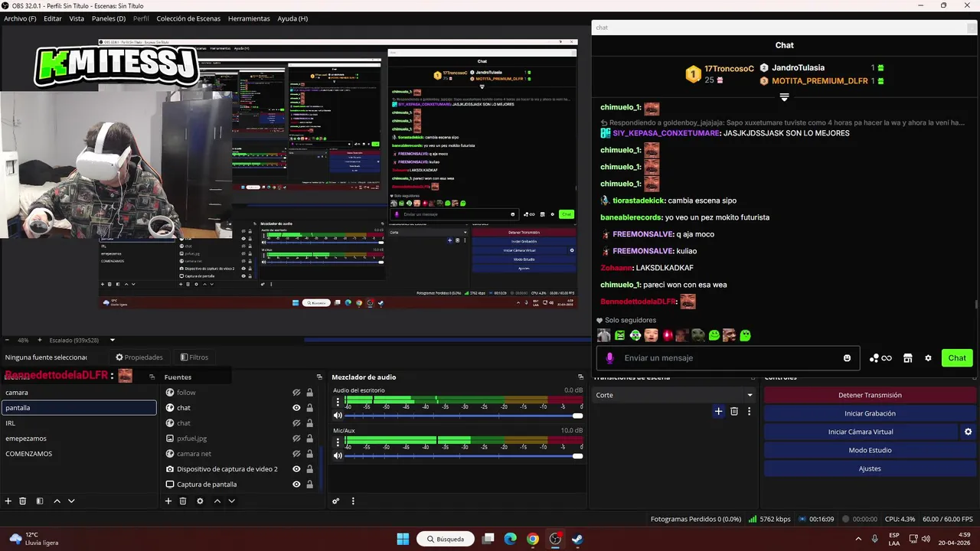Show the camara net source
The height and width of the screenshot is (551, 980).
click(x=296, y=454)
